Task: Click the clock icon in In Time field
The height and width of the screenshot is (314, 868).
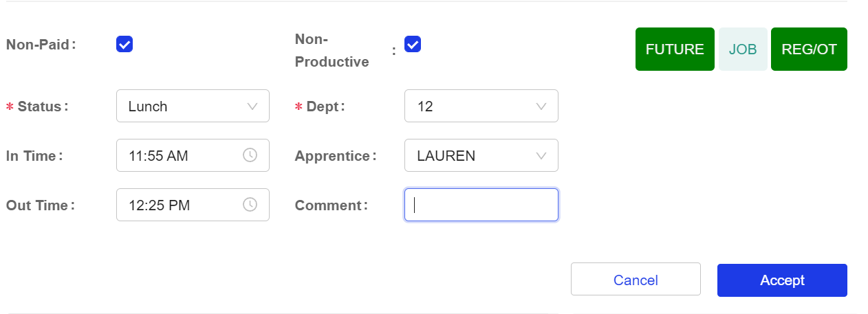Action: tap(250, 155)
